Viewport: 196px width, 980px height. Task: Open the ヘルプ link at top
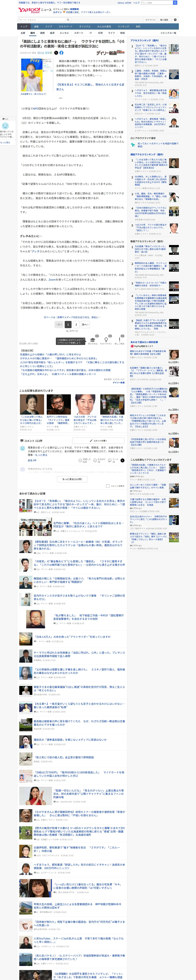pyautogui.click(x=136, y=3)
